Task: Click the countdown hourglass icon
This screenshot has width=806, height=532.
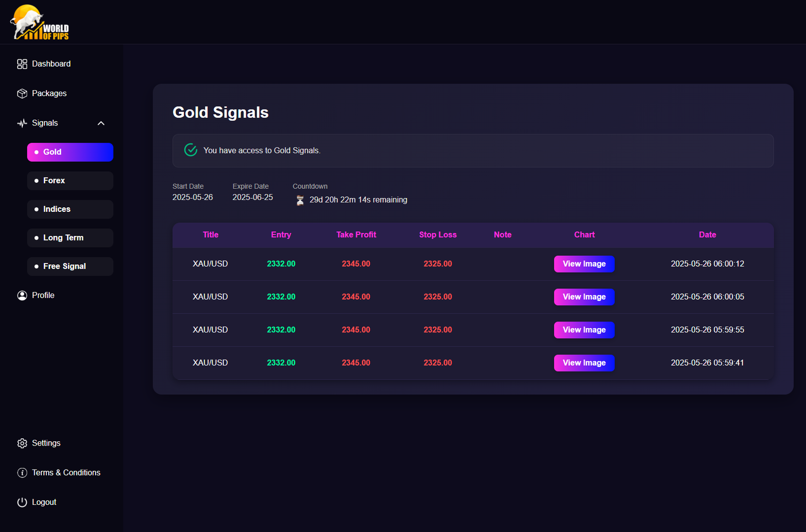Action: point(300,200)
